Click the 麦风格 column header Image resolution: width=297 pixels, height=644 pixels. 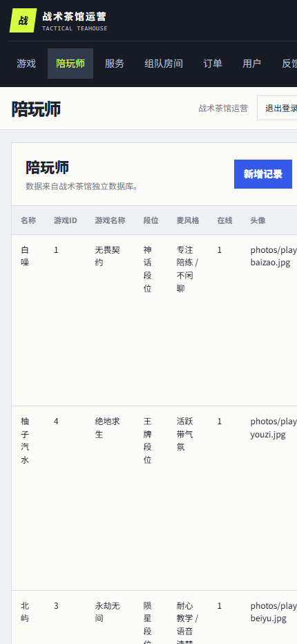188,220
